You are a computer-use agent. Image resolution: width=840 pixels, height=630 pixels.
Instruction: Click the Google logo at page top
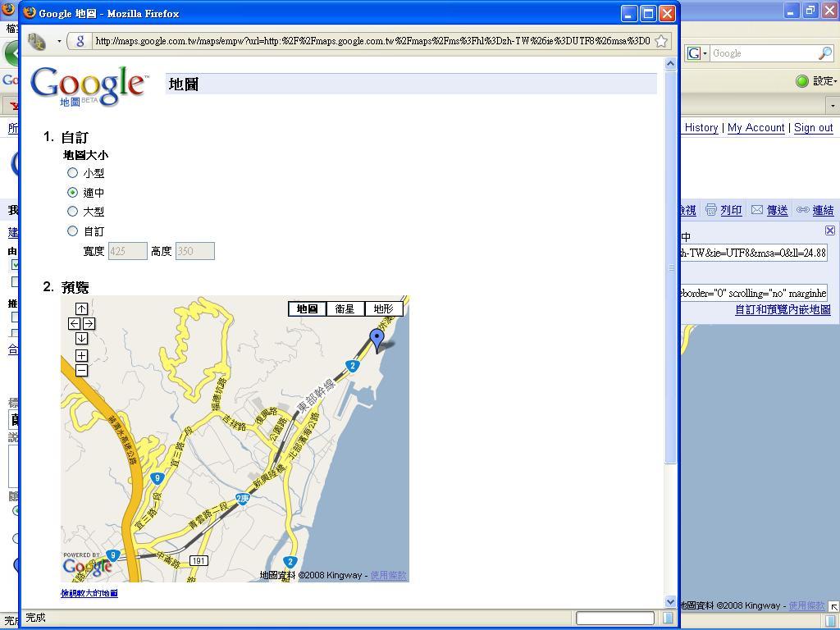[88, 85]
